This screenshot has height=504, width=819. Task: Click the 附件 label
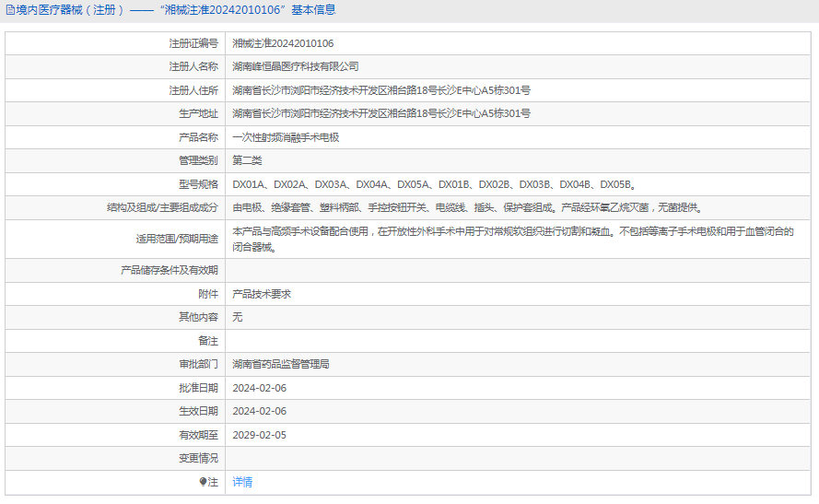[208, 294]
